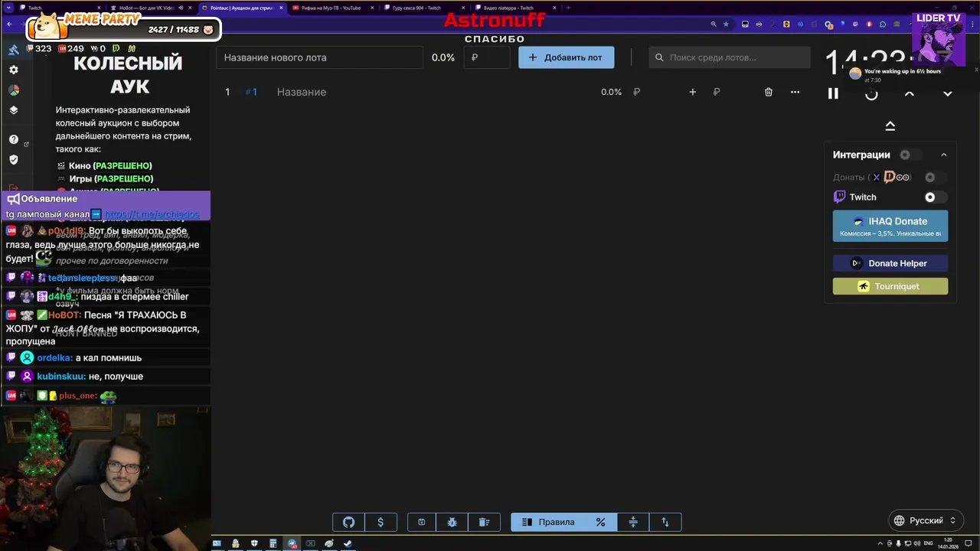The image size is (980, 551).
Task: Open the settings gear in sidebar
Action: click(13, 70)
